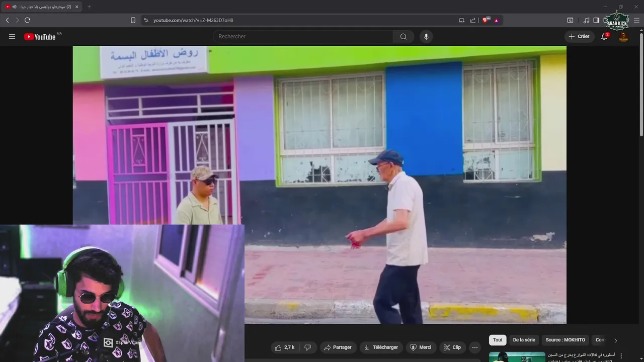The width and height of the screenshot is (644, 362).
Task: Open Brave Rewards triangle icon
Action: [x=496, y=20]
